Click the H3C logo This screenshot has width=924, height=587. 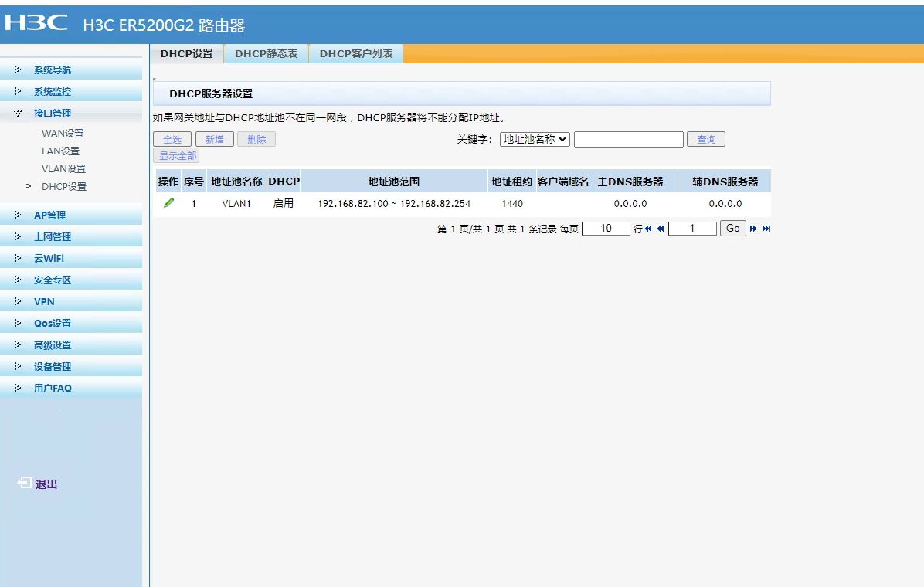click(36, 23)
